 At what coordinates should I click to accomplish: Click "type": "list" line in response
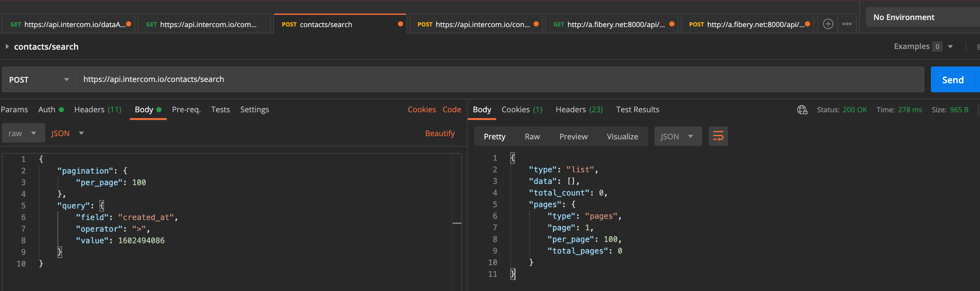coord(563,169)
